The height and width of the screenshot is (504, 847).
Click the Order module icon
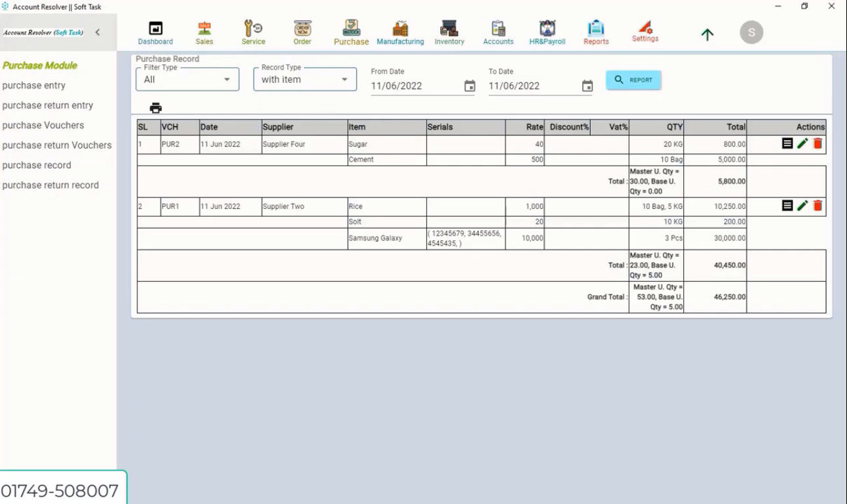pos(302,32)
